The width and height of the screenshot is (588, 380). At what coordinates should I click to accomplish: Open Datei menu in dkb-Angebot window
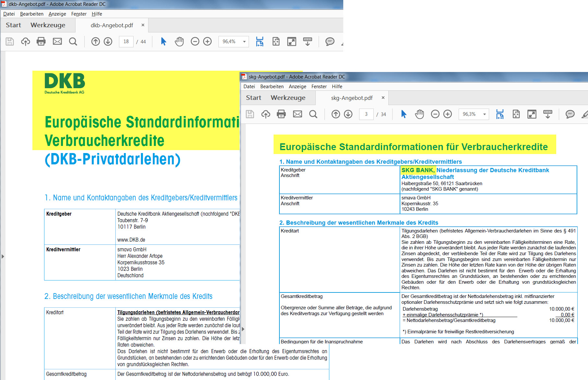coord(9,14)
